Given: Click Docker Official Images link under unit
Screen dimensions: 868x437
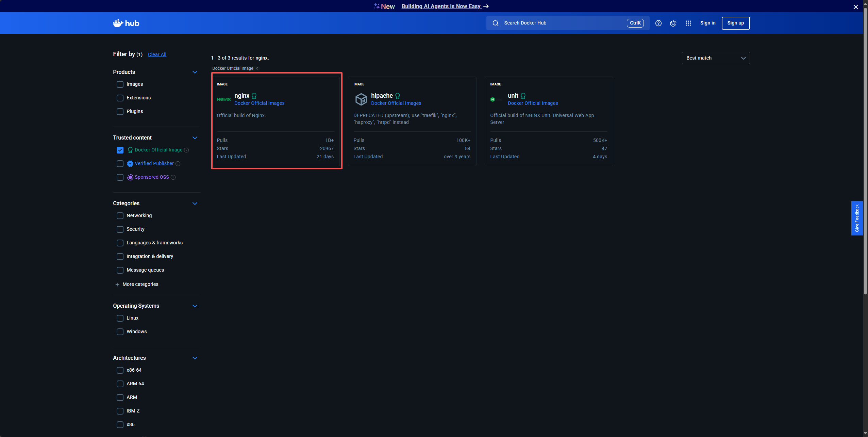Looking at the screenshot, I should pos(533,103).
